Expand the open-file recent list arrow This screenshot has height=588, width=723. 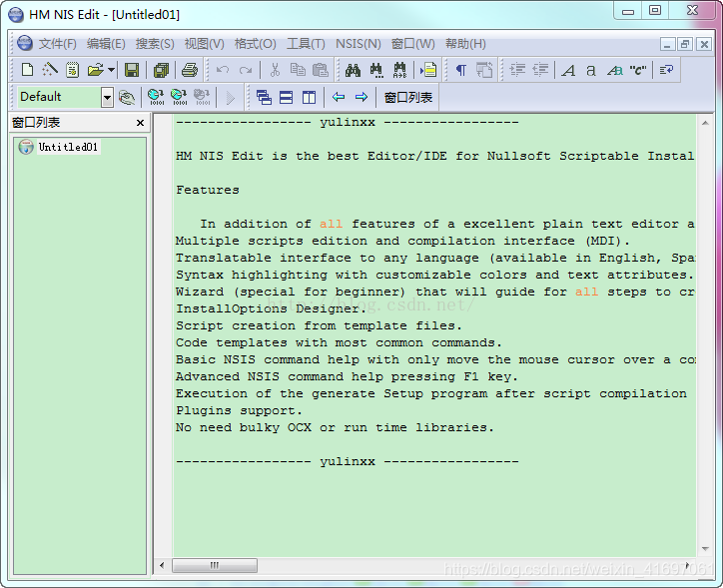point(111,70)
